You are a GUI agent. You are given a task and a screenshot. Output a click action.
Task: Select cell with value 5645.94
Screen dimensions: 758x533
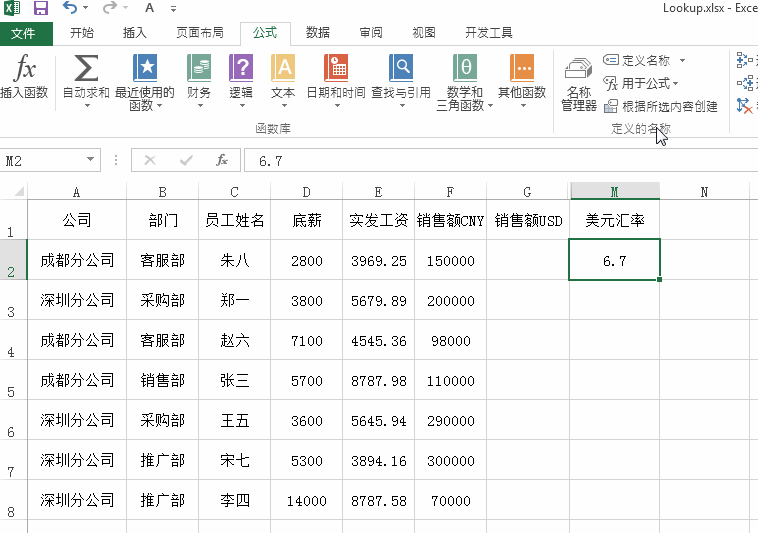pyautogui.click(x=379, y=420)
